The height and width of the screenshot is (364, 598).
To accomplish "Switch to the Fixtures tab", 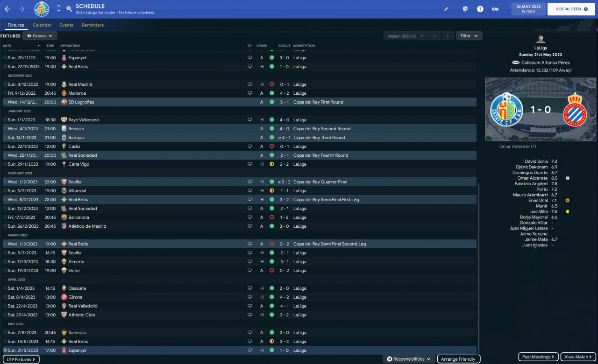I will [16, 25].
